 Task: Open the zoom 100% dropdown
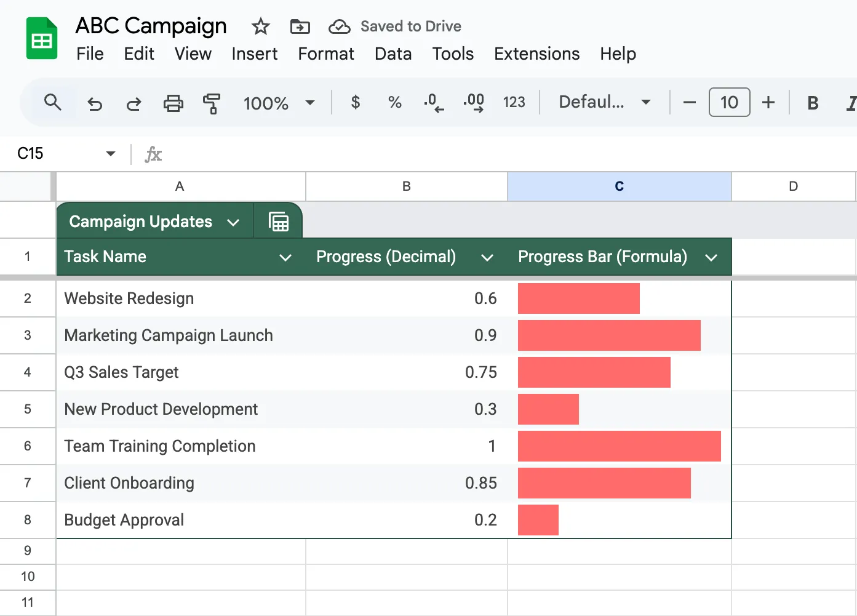click(x=279, y=103)
